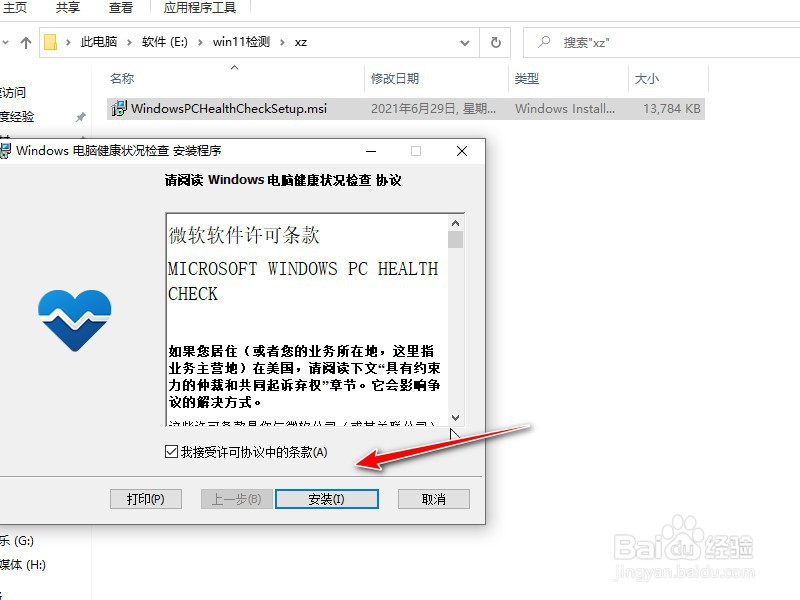Viewport: 800px width, 600px height.
Task: Click the Refresh button in address bar
Action: coord(495,42)
